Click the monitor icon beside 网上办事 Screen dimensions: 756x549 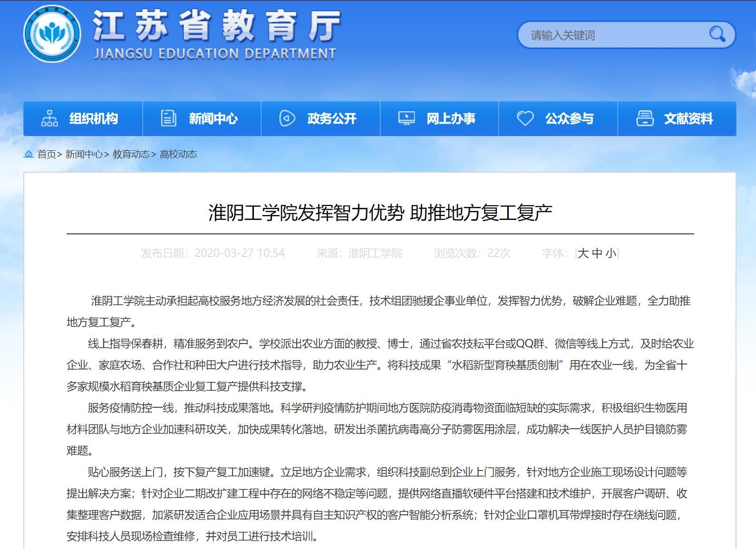pos(406,118)
